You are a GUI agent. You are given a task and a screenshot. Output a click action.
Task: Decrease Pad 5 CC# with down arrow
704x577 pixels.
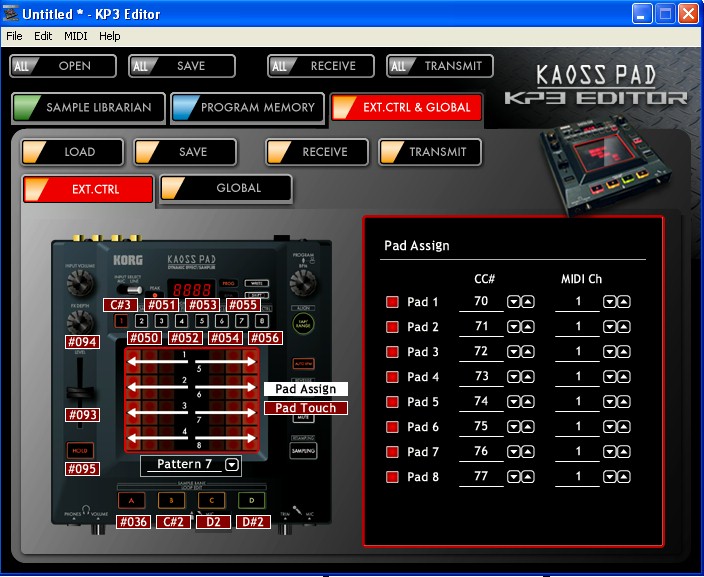coord(513,402)
